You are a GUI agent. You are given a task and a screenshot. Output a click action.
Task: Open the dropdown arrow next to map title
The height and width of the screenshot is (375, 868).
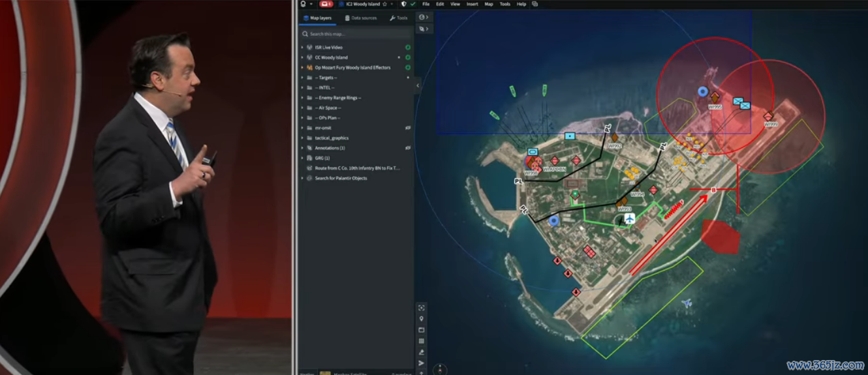[392, 4]
